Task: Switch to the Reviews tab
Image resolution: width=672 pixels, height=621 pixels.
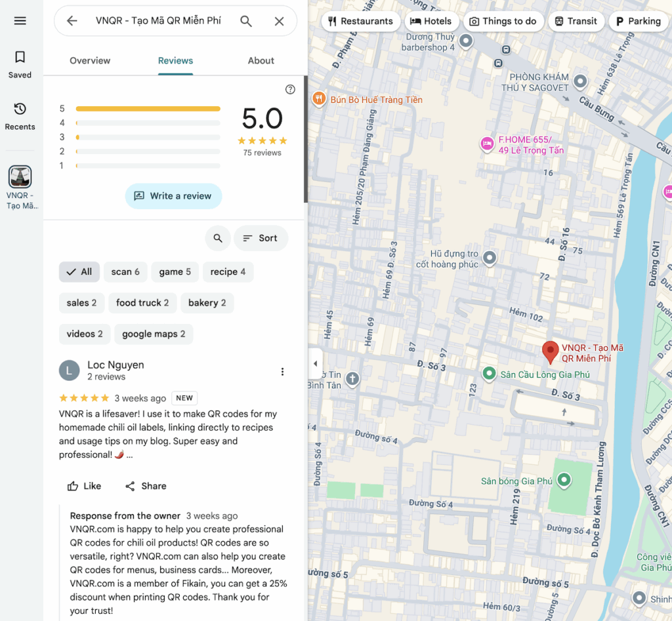Action: (175, 60)
